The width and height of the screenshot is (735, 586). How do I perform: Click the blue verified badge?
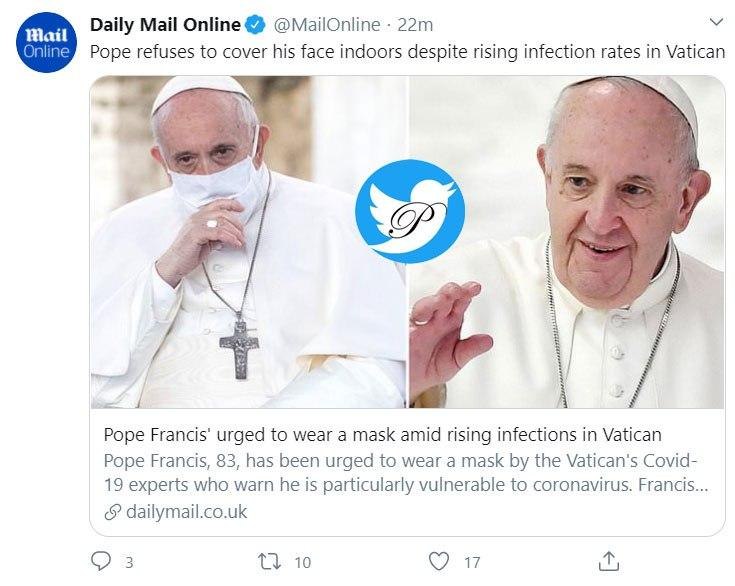pos(256,24)
